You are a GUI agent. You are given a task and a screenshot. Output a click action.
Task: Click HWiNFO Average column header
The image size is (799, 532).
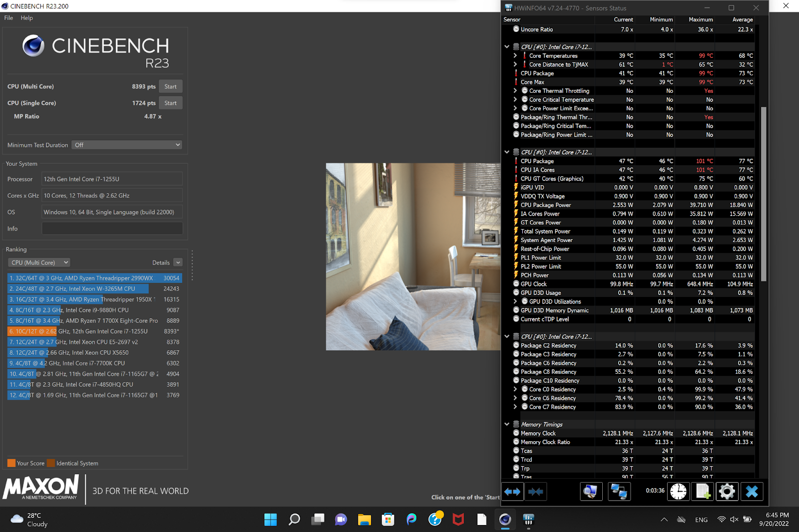pos(743,19)
